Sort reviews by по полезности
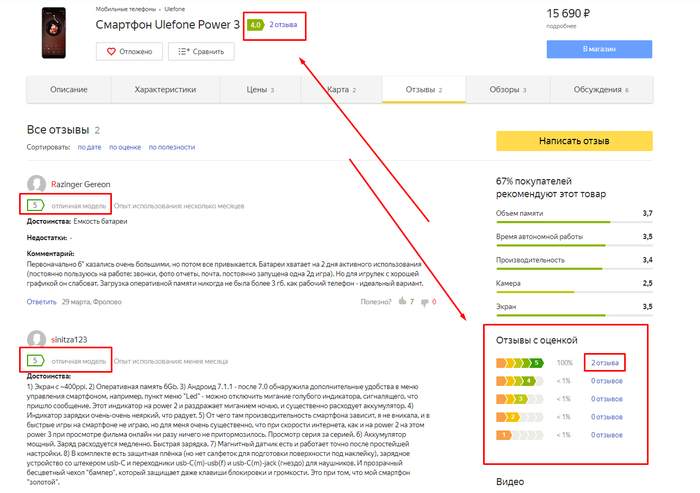This screenshot has height=493, width=700. coord(175,147)
